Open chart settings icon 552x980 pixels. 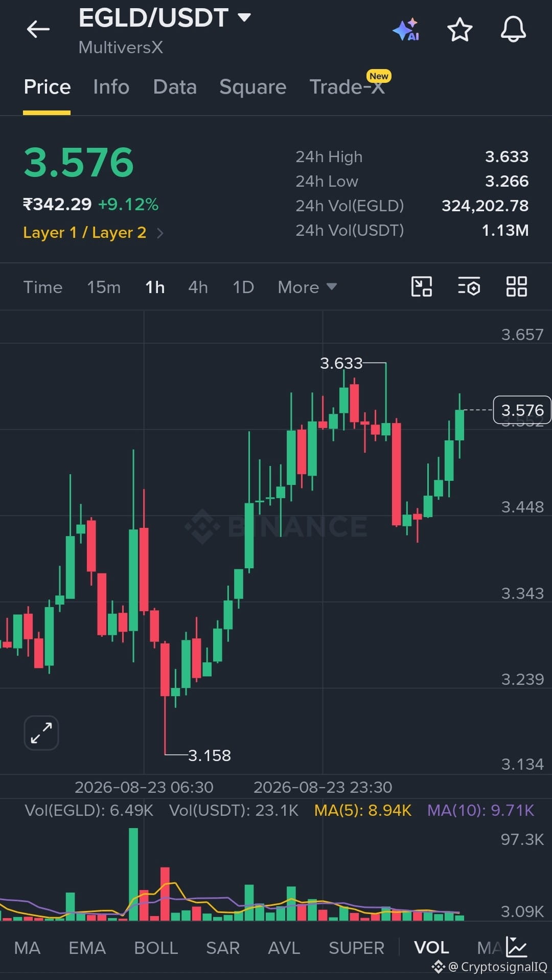coord(469,286)
